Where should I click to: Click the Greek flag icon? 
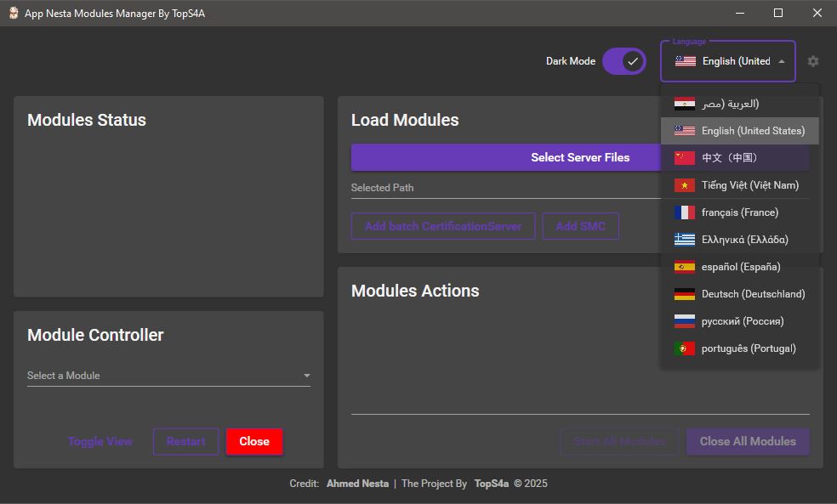pos(686,239)
